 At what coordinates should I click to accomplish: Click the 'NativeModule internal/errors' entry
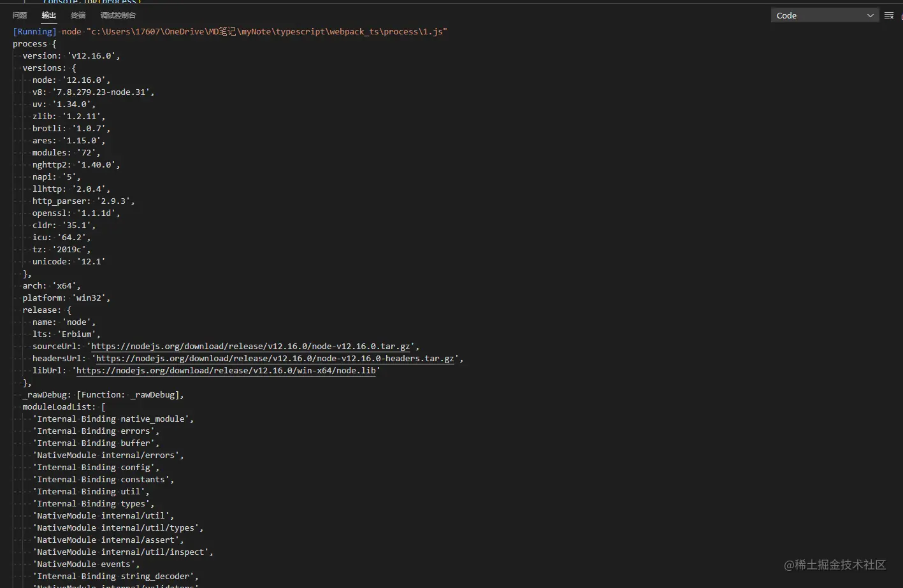[108, 455]
